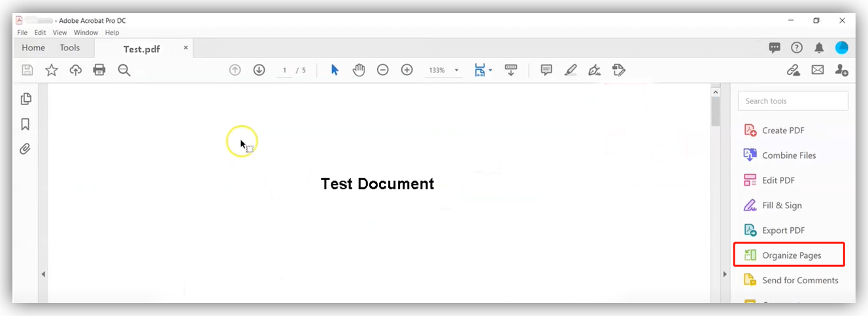This screenshot has width=868, height=316.
Task: Open the Help question mark icon
Action: [x=797, y=48]
